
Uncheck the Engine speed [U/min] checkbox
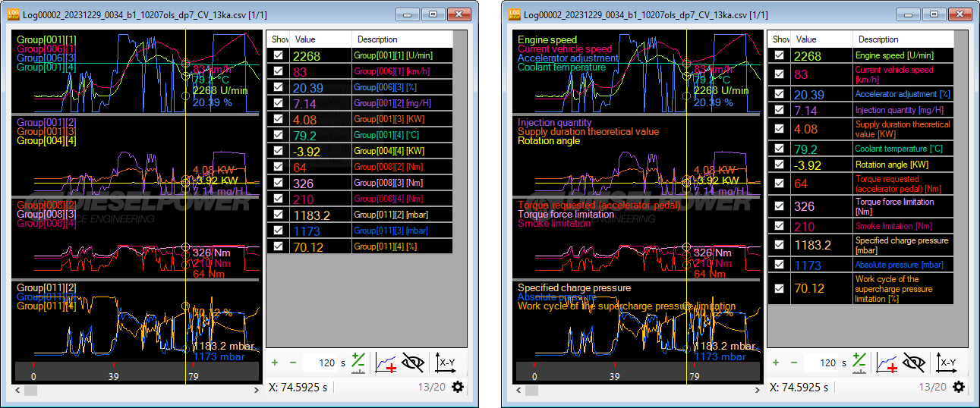780,55
